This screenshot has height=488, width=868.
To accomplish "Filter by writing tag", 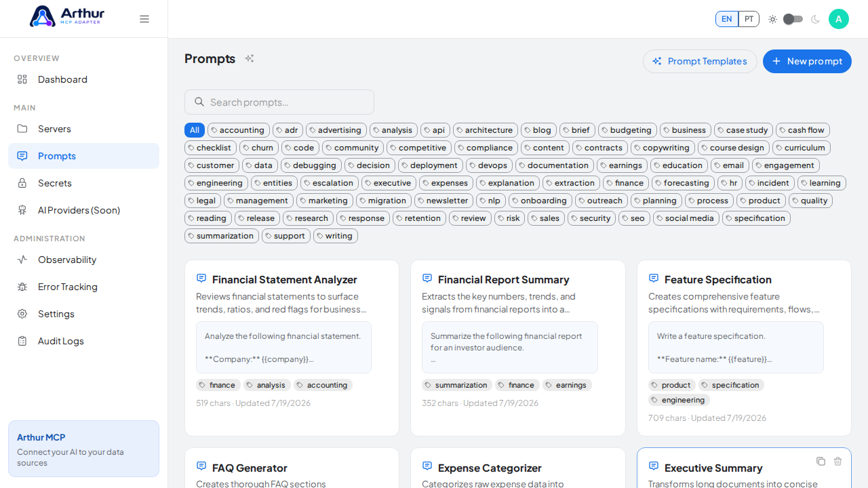I will click(x=336, y=236).
